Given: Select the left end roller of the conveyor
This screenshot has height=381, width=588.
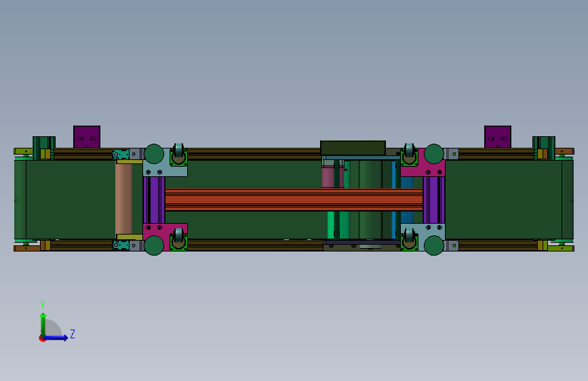Looking at the screenshot, I should 20,199.
